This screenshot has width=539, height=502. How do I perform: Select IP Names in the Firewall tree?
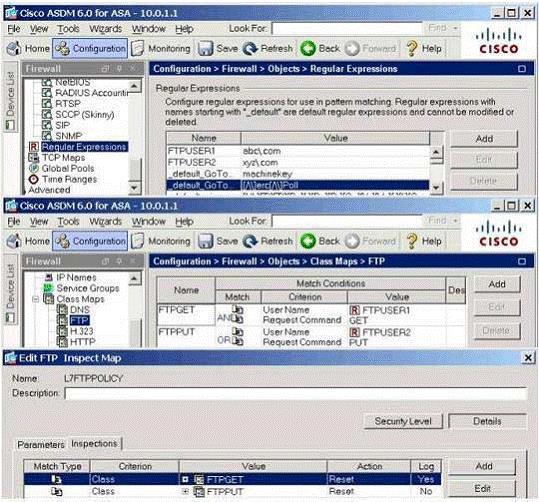tap(76, 277)
